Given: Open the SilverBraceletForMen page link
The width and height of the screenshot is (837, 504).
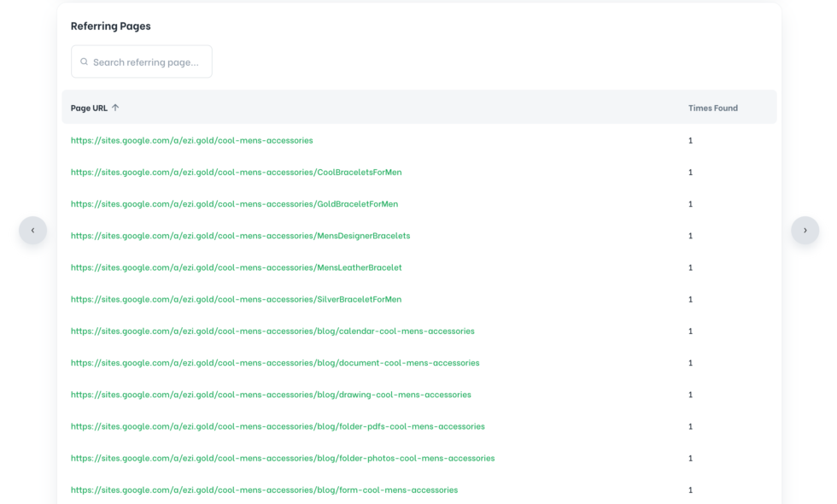Looking at the screenshot, I should tap(236, 299).
